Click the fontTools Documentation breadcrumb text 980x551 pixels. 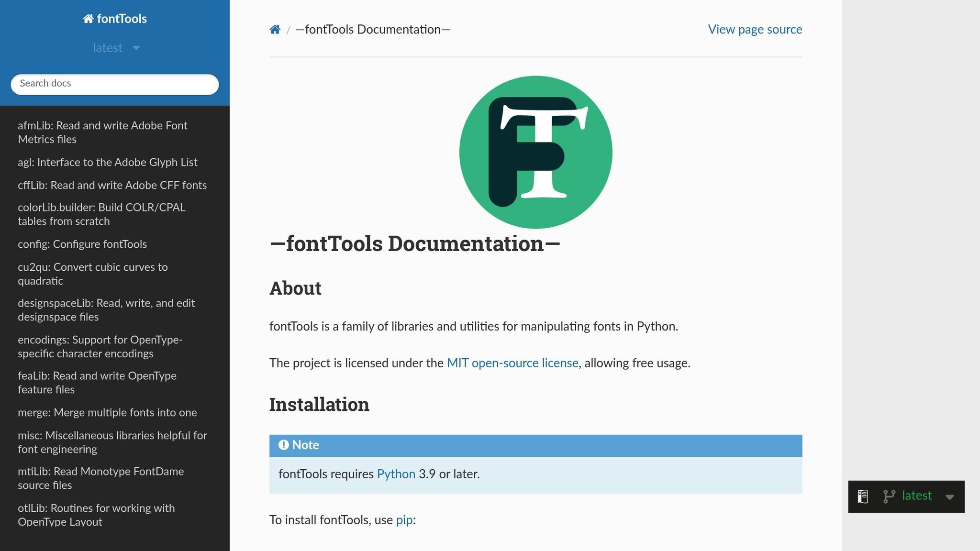coord(373,29)
